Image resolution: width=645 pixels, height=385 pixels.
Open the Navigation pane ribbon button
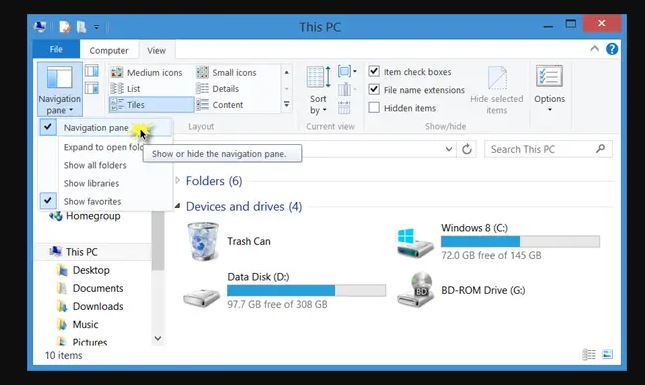coord(60,89)
